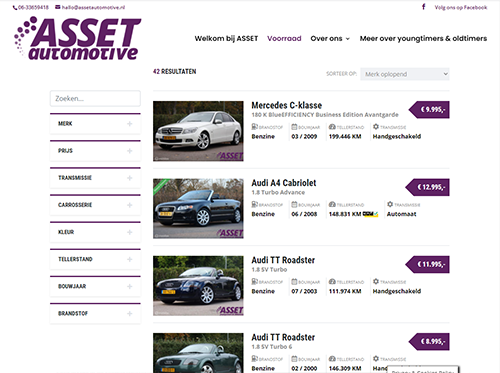Open the €11.995 Audi TT Roadster title
Screen dimensions: 500x373
click(283, 260)
